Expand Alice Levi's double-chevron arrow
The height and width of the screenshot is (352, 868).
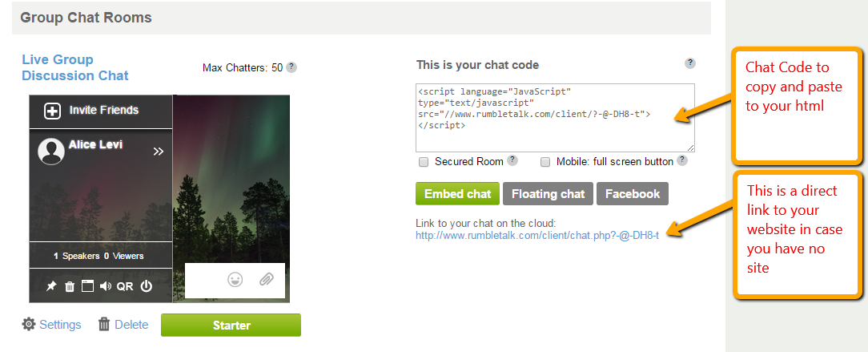coord(159,150)
